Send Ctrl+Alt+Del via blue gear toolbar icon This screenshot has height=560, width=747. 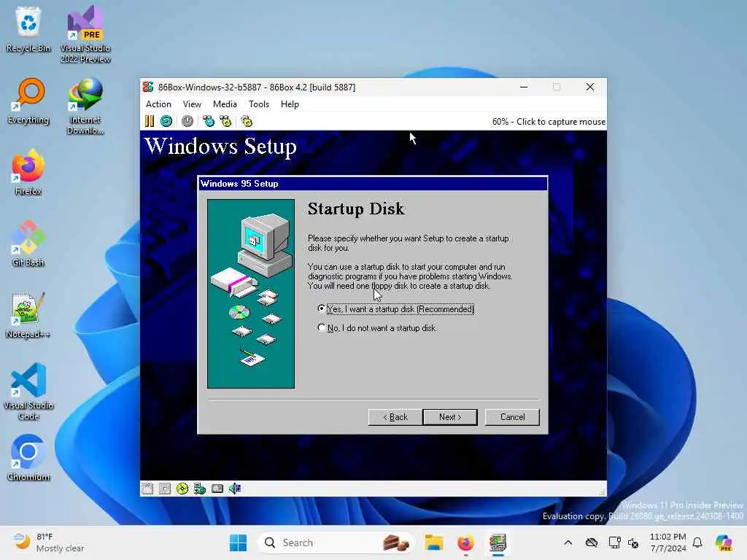(208, 122)
